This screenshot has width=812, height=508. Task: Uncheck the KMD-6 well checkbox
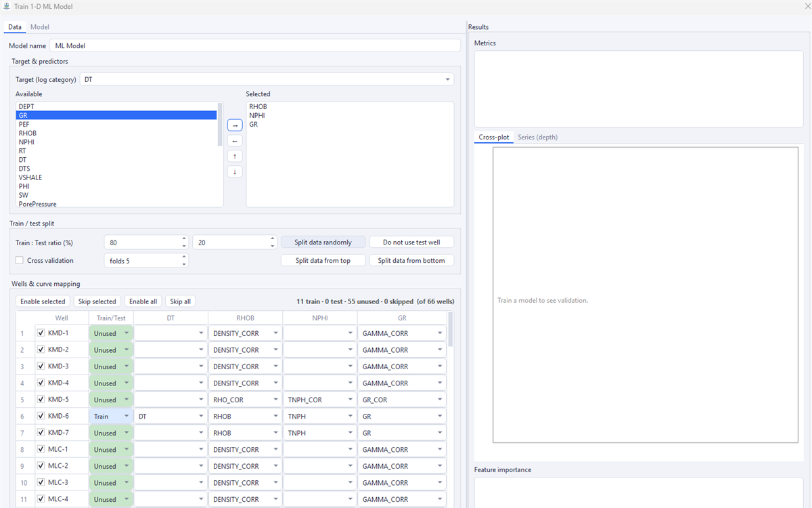41,416
